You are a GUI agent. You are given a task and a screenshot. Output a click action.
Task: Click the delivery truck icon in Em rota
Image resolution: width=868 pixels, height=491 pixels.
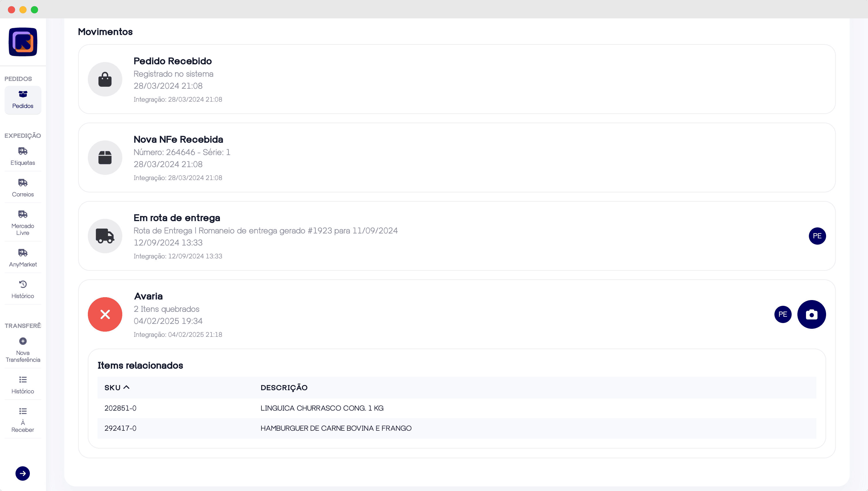(105, 236)
